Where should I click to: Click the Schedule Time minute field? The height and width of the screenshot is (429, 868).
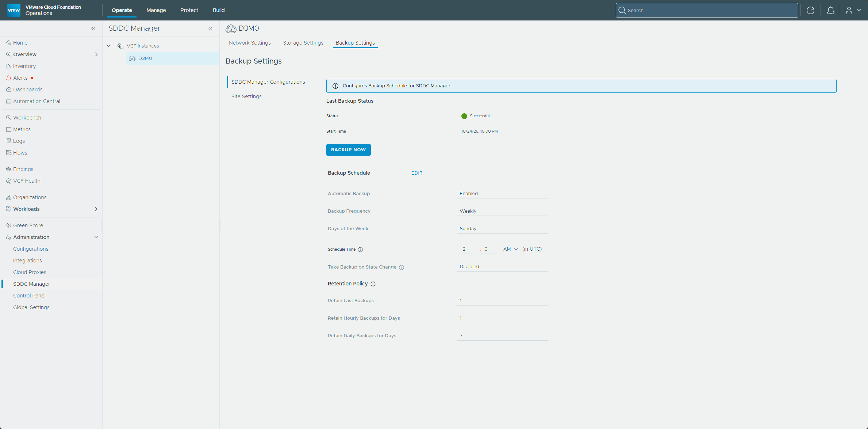pos(488,249)
